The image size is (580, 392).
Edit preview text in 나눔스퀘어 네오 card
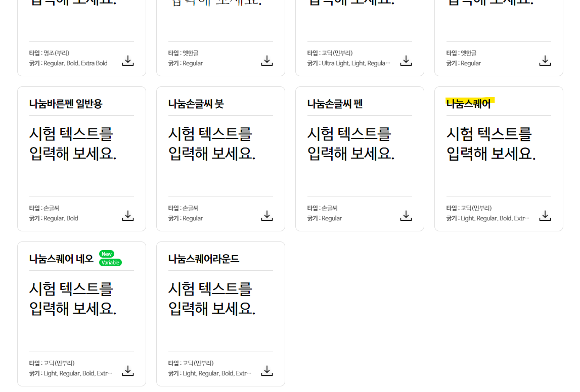73,299
